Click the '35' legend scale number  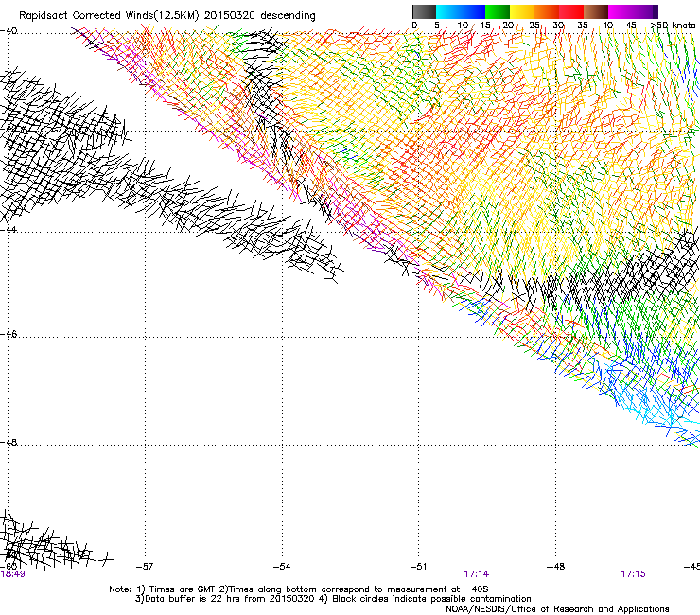pyautogui.click(x=583, y=26)
